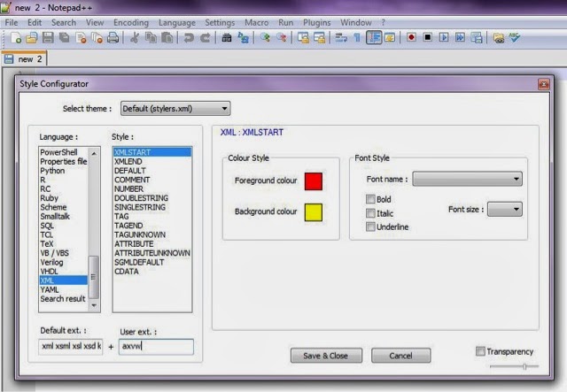The height and width of the screenshot is (392, 567).
Task: Click the Run macro multiple times icon
Action: point(460,37)
